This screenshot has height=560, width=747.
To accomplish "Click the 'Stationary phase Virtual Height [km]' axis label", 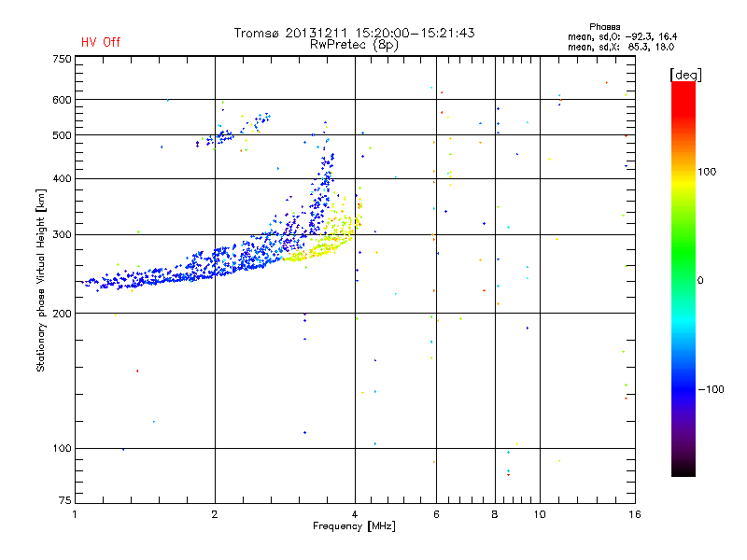I will [x=40, y=280].
